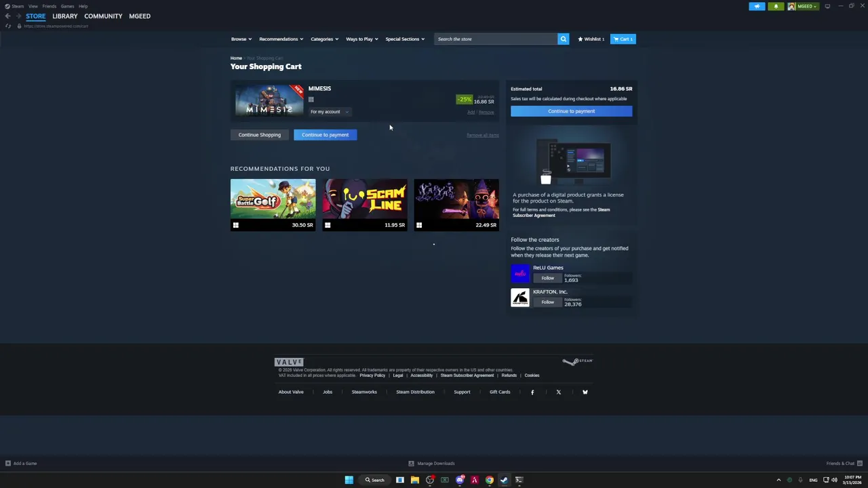Expand the Recommendations dropdown
Image resolution: width=868 pixels, height=488 pixels.
(x=281, y=39)
